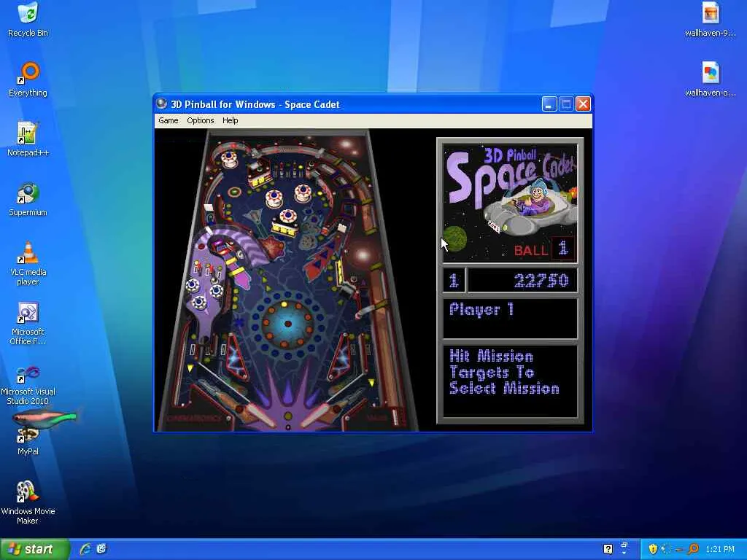
Task: Click the score 22750 display
Action: pos(541,280)
